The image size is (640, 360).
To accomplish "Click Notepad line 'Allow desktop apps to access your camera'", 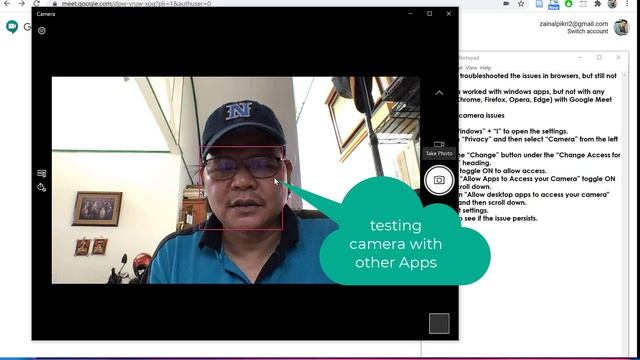I will pos(534,195).
